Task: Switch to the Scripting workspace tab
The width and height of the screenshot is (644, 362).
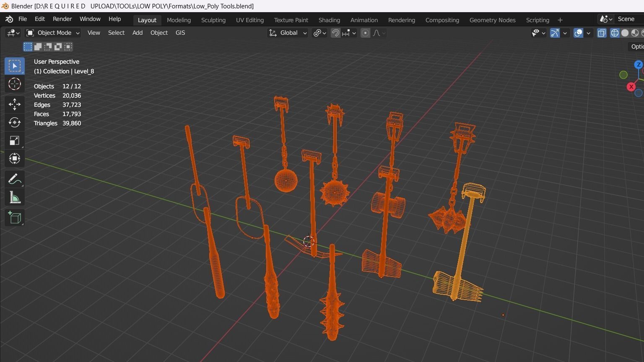Action: pyautogui.click(x=538, y=20)
